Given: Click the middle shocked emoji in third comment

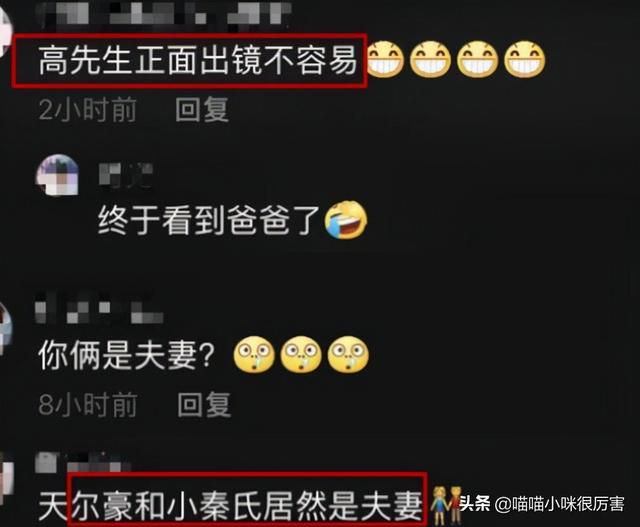Looking at the screenshot, I should point(301,354).
